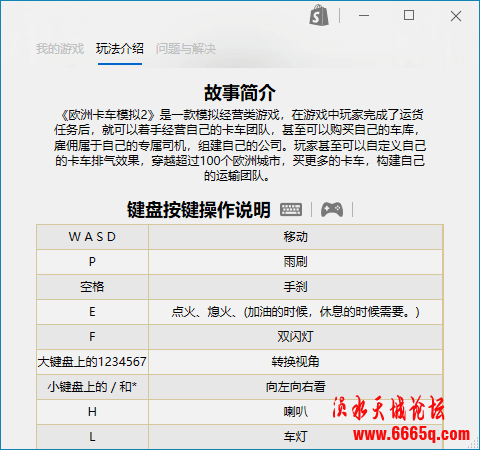
Task: Select the 玩法介绍 tab
Action: (120, 49)
